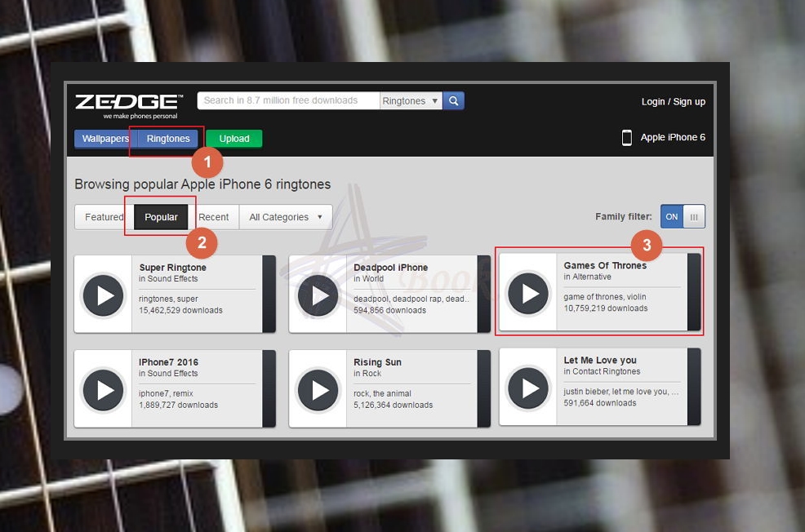Click the green Upload button
805x532 pixels.
click(234, 139)
